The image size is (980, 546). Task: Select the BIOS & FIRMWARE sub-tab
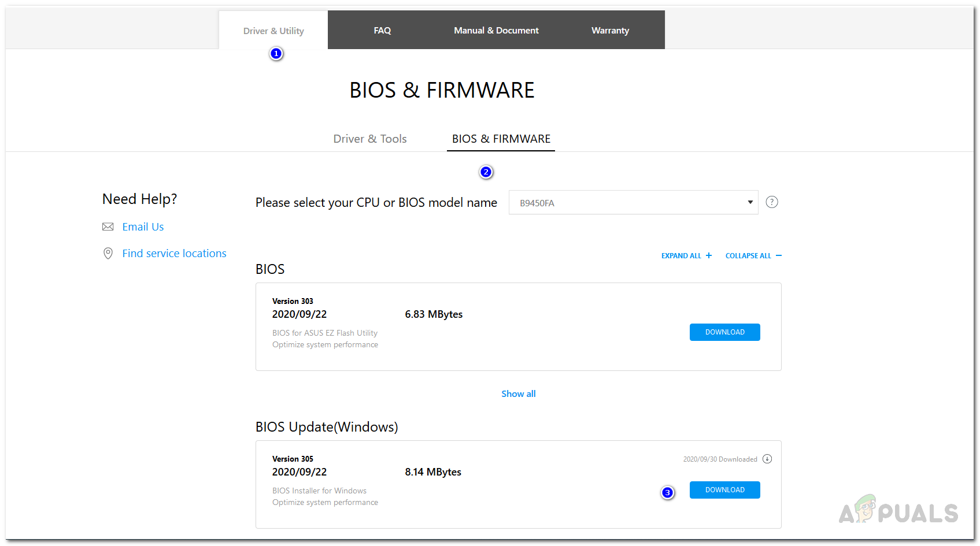(501, 139)
